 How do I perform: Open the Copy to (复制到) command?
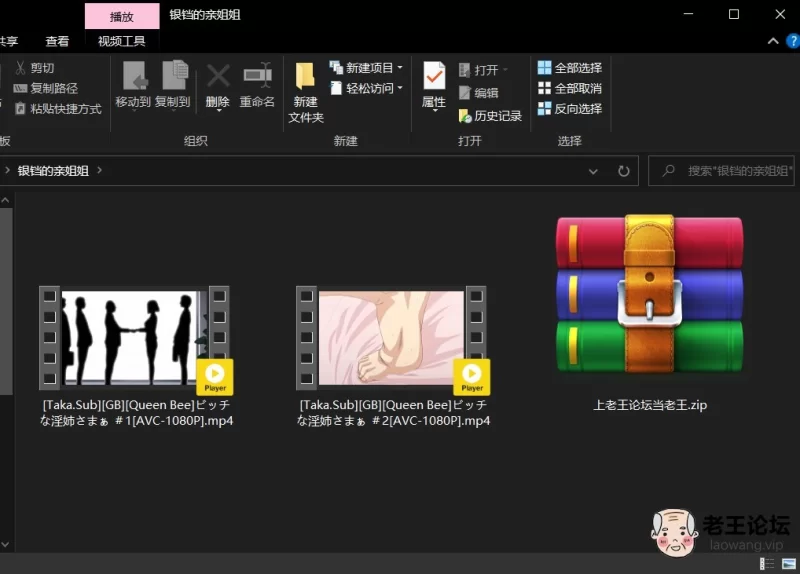pyautogui.click(x=173, y=85)
